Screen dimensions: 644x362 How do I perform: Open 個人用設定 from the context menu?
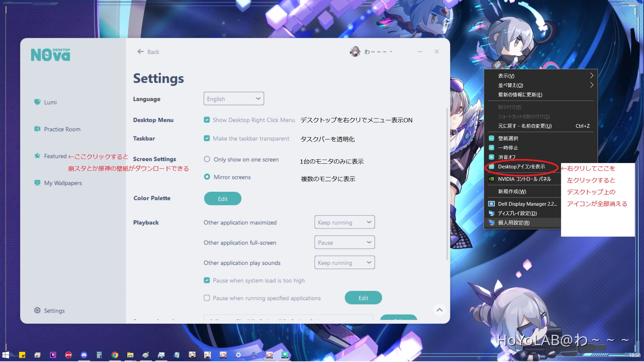pyautogui.click(x=514, y=223)
